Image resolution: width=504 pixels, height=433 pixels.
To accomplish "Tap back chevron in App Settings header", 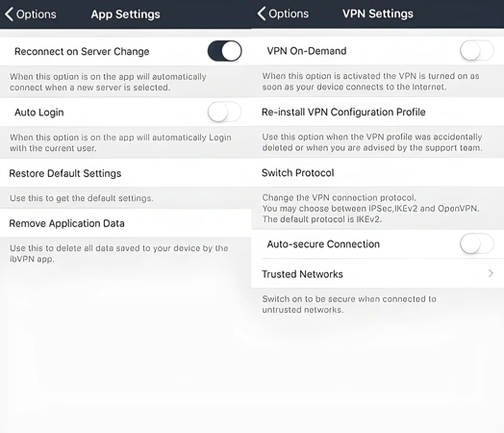I will click(10, 14).
